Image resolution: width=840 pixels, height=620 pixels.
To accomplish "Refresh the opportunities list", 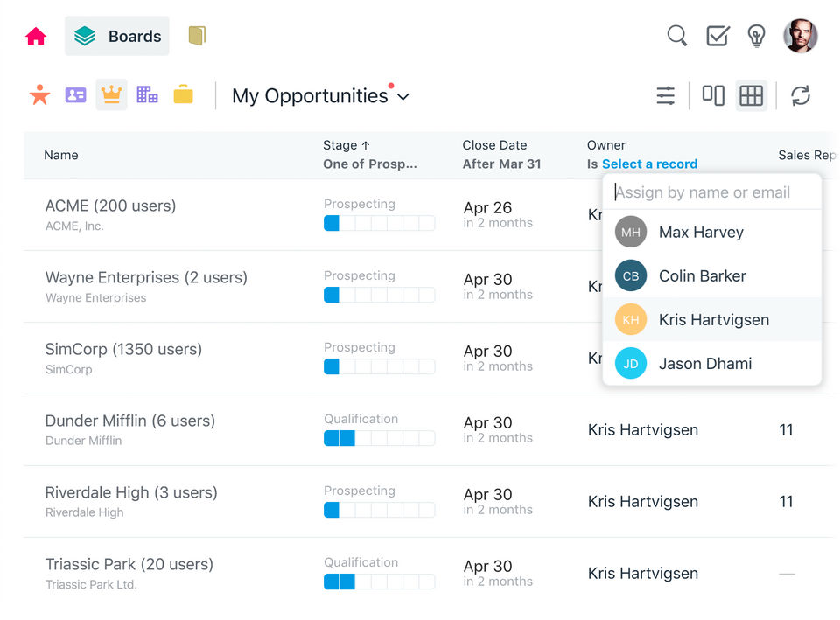I will [x=801, y=96].
